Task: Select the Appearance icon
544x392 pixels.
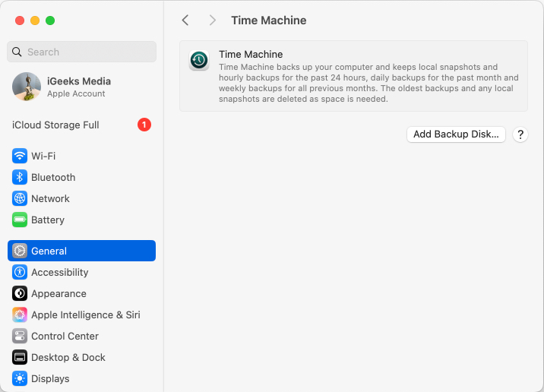Action: tap(20, 293)
